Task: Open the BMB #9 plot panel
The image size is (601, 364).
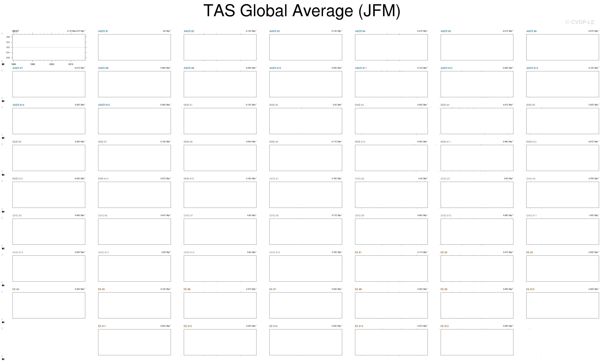Action: (x=306, y=158)
